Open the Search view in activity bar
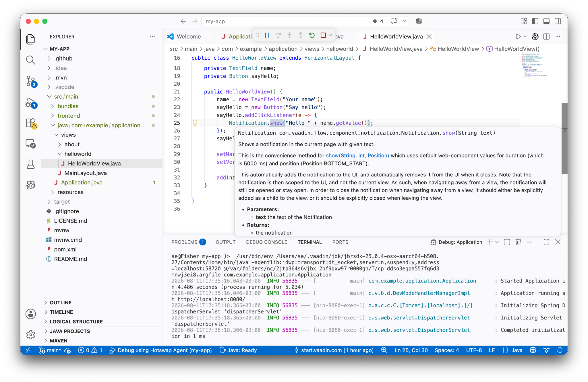Screen dimensions: 588x382 pyautogui.click(x=30, y=60)
